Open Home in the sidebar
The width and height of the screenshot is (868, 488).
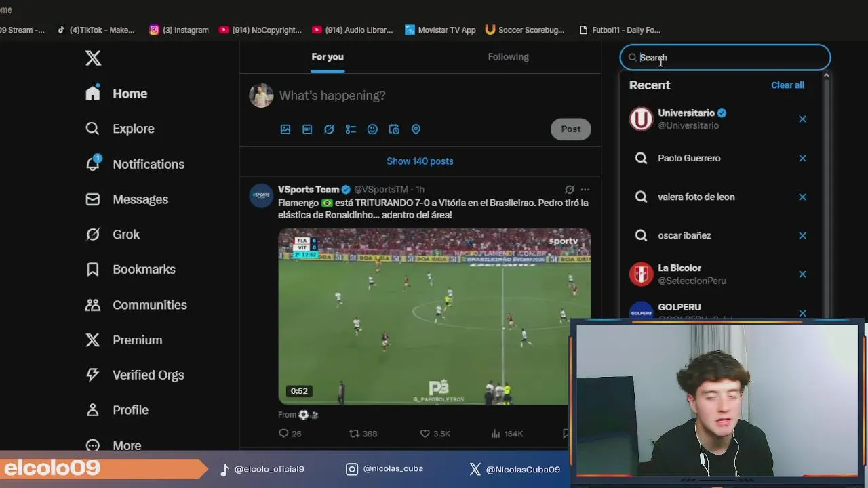tap(117, 94)
